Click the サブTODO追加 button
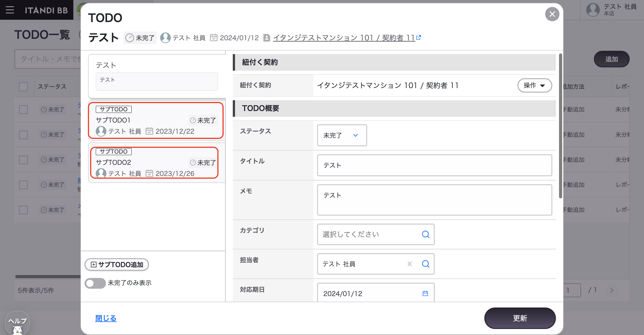 click(117, 265)
